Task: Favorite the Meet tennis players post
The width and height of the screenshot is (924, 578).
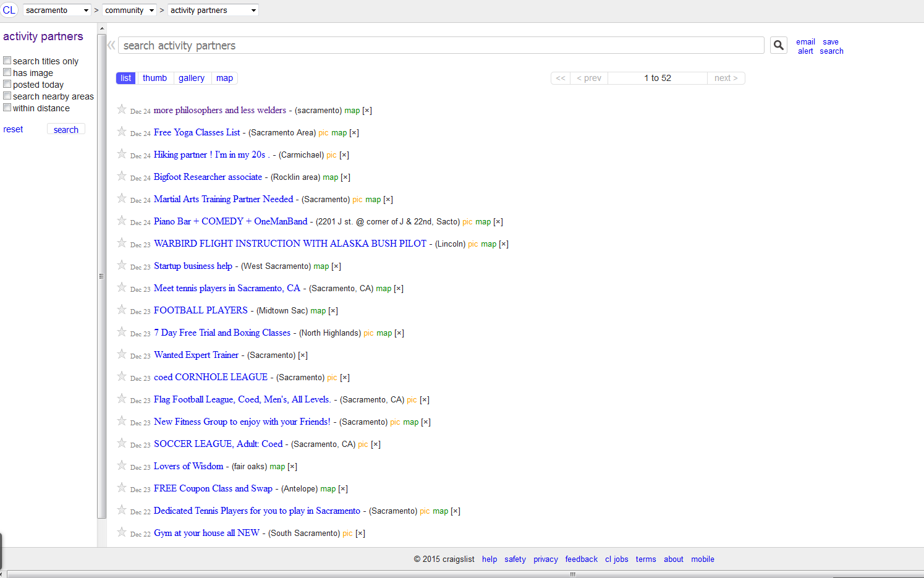Action: coord(122,287)
